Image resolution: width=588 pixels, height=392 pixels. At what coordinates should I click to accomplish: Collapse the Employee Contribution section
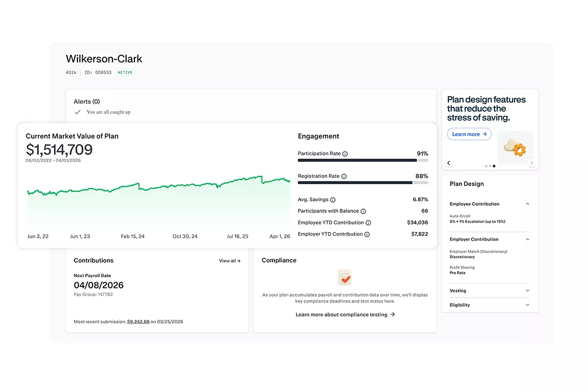point(528,204)
